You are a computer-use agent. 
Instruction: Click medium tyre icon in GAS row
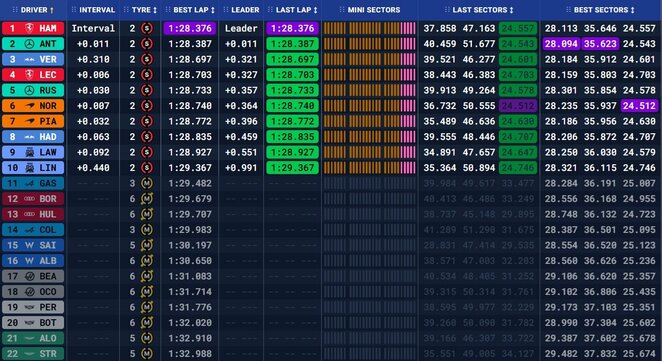point(147,183)
